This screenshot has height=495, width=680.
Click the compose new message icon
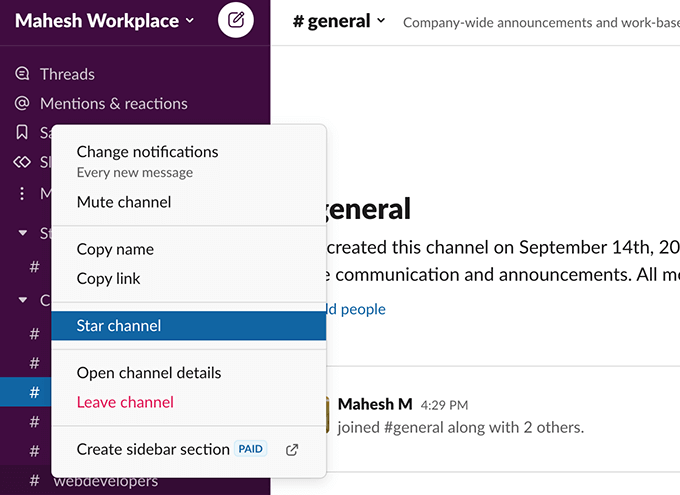pos(235,20)
